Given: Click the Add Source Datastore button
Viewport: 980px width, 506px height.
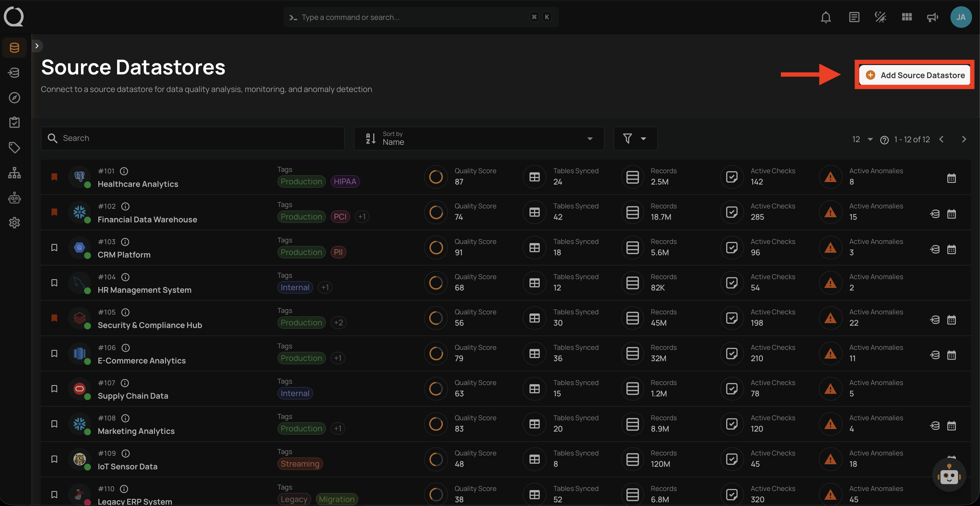Looking at the screenshot, I should [x=914, y=75].
